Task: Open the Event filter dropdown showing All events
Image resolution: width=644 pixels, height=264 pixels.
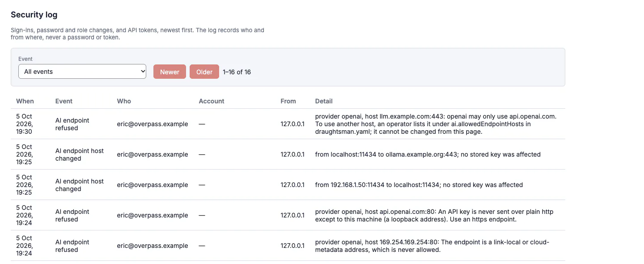Action: tap(82, 72)
